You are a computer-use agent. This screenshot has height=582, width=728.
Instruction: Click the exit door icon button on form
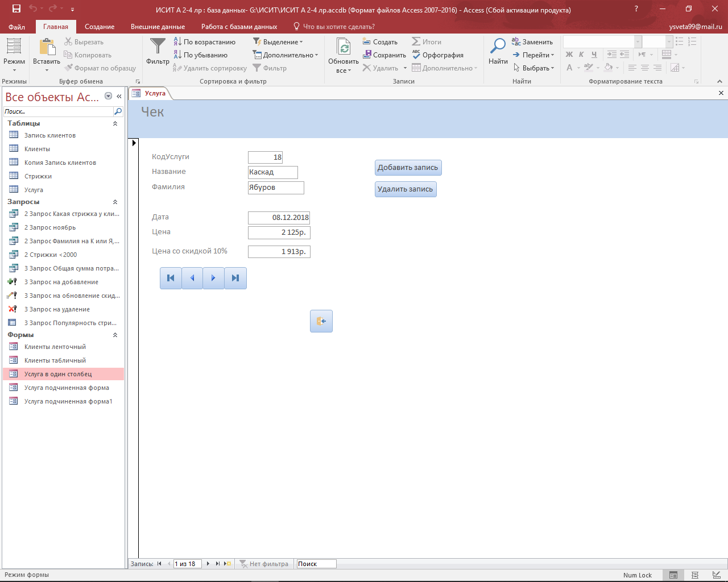tap(321, 321)
